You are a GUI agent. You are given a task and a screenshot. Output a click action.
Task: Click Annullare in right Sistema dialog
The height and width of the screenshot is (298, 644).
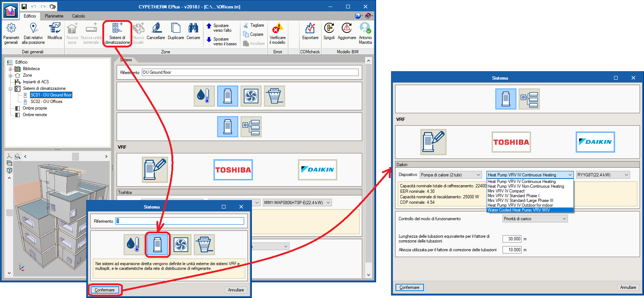coord(628,287)
